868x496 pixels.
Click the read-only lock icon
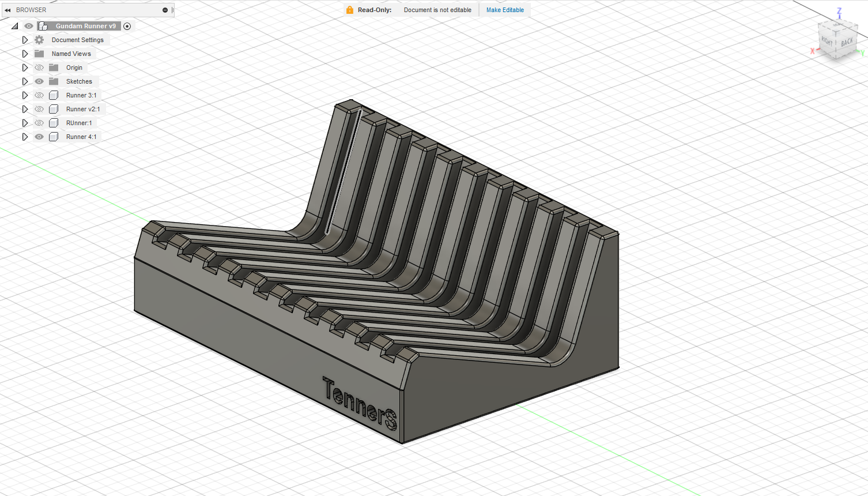click(x=350, y=10)
